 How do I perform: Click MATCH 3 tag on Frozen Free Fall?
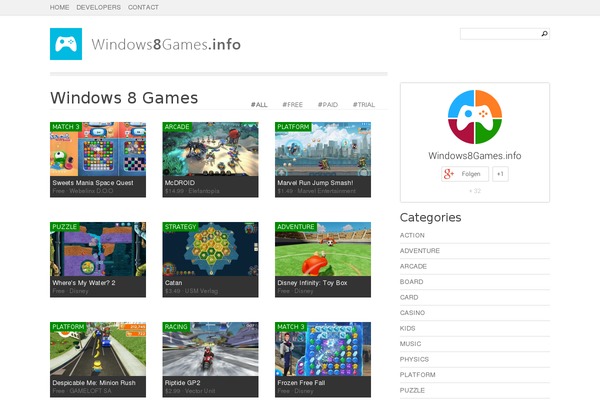(x=291, y=327)
